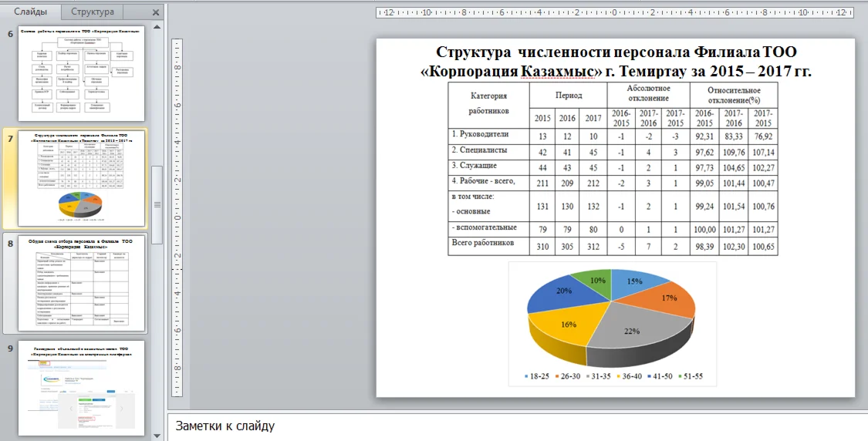Click cell value 109,76
This screenshot has width=868, height=441.
(734, 152)
